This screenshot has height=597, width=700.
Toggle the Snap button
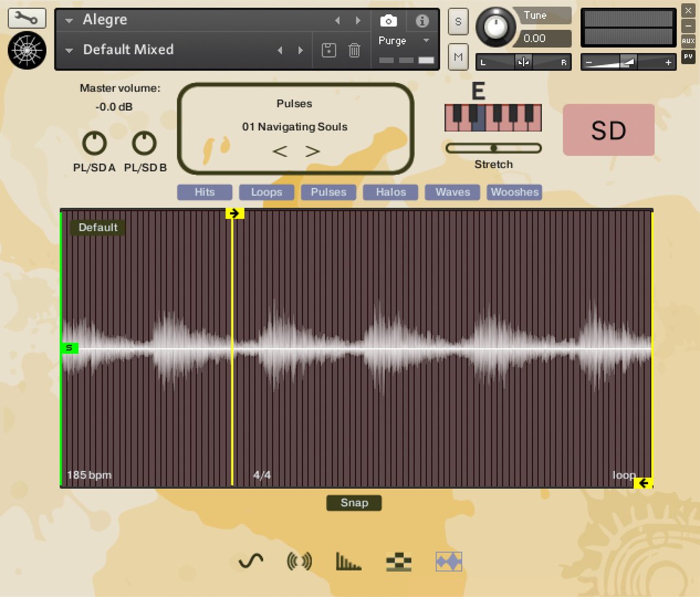[x=354, y=503]
